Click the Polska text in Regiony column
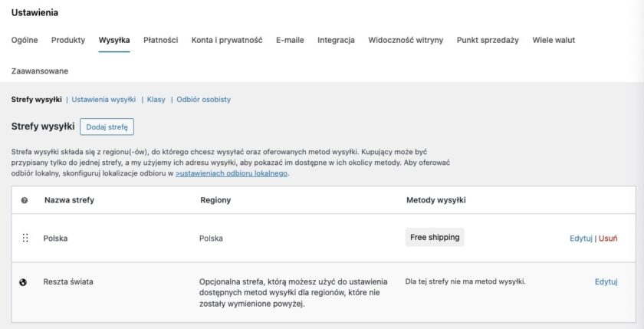 211,239
